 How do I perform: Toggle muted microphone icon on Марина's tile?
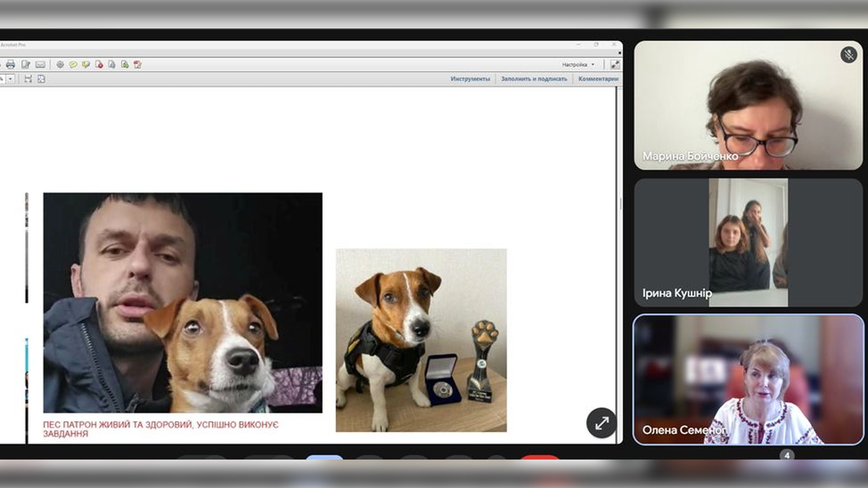pos(849,55)
